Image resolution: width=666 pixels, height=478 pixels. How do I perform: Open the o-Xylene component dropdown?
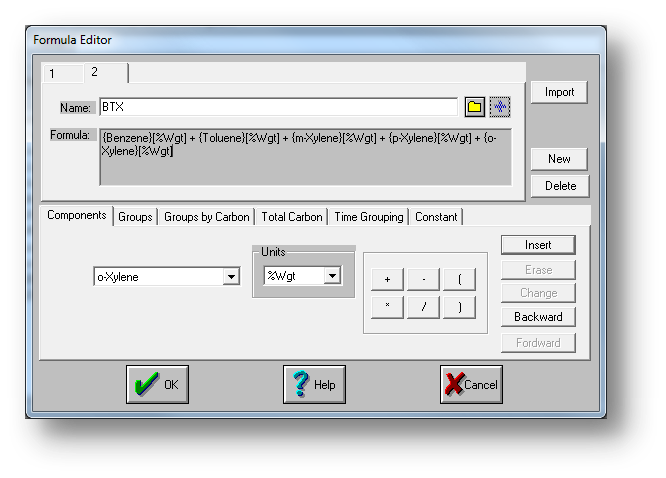(x=231, y=277)
